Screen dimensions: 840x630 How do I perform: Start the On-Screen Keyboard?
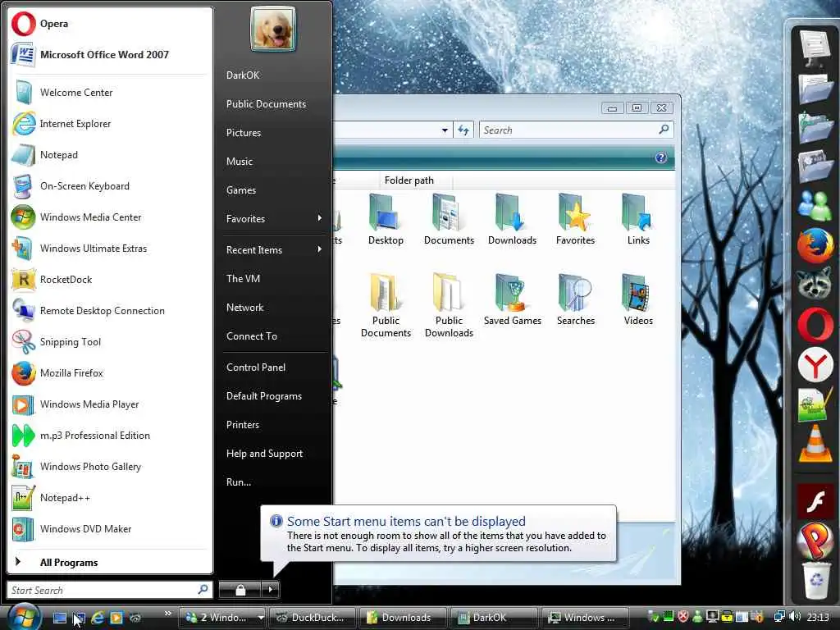click(x=109, y=186)
